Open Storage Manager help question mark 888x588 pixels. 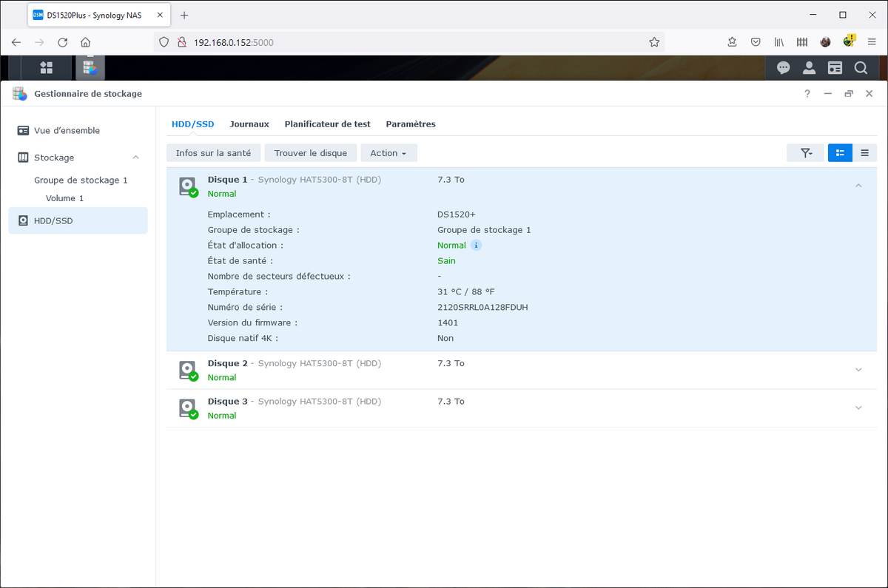(x=807, y=94)
